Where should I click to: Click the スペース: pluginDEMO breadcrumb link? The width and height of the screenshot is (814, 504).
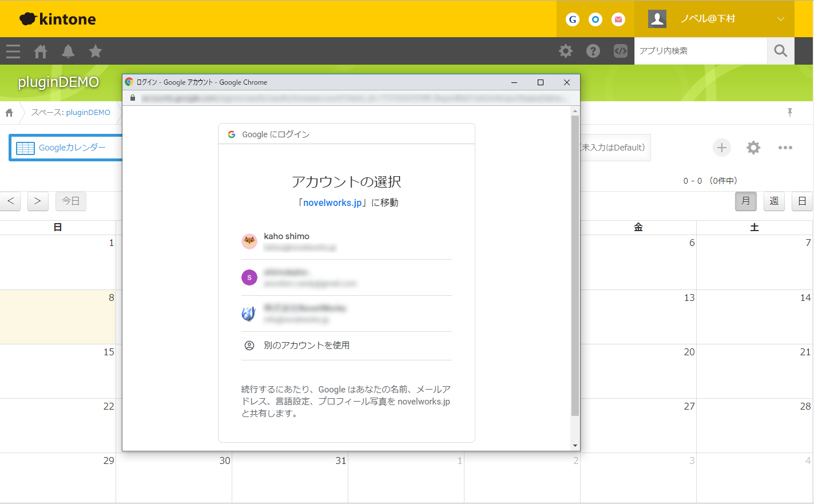[70, 113]
